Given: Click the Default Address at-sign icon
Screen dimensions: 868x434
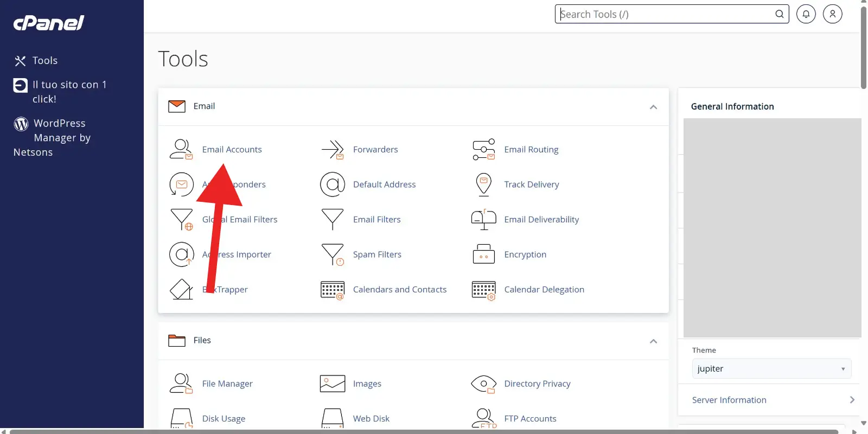Looking at the screenshot, I should (333, 184).
